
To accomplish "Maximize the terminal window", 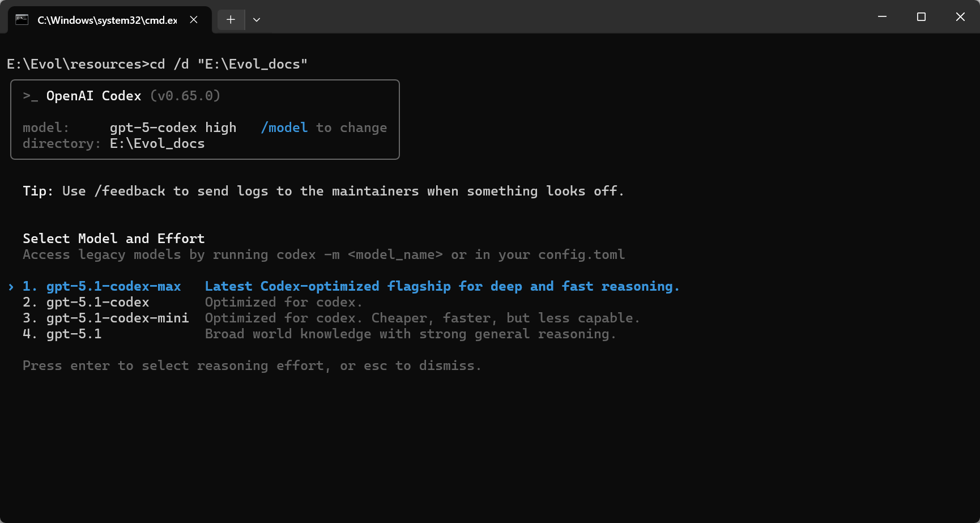I will point(921,17).
